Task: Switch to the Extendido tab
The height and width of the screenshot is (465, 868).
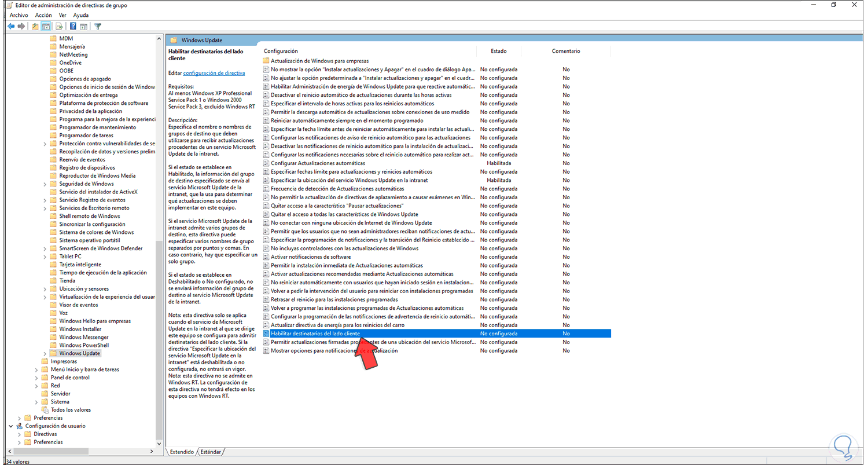Action: pos(182,452)
